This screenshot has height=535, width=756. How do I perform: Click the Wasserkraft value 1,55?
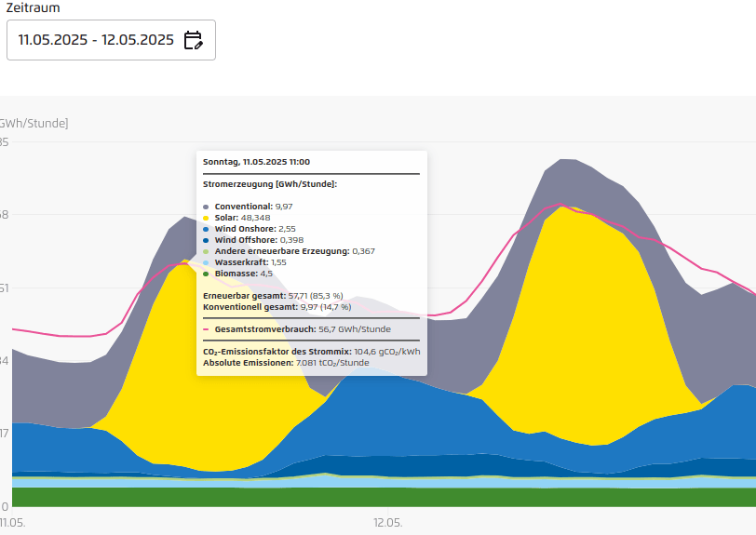278,262
